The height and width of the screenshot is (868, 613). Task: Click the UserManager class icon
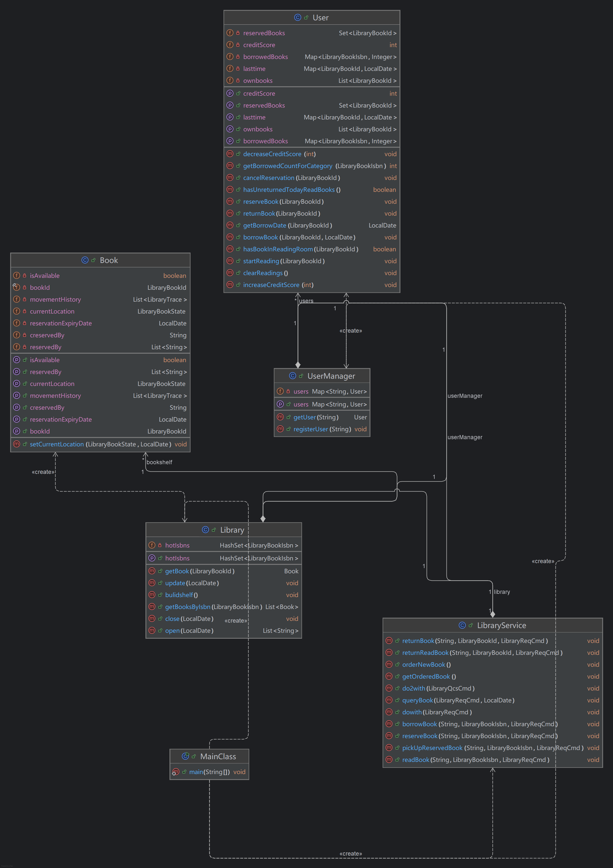point(292,376)
